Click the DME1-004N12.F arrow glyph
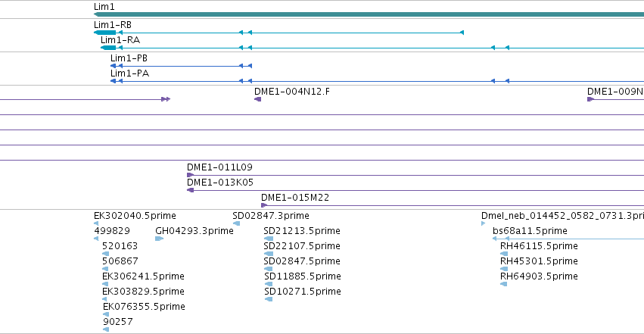The width and height of the screenshot is (644, 334). pyautogui.click(x=257, y=99)
